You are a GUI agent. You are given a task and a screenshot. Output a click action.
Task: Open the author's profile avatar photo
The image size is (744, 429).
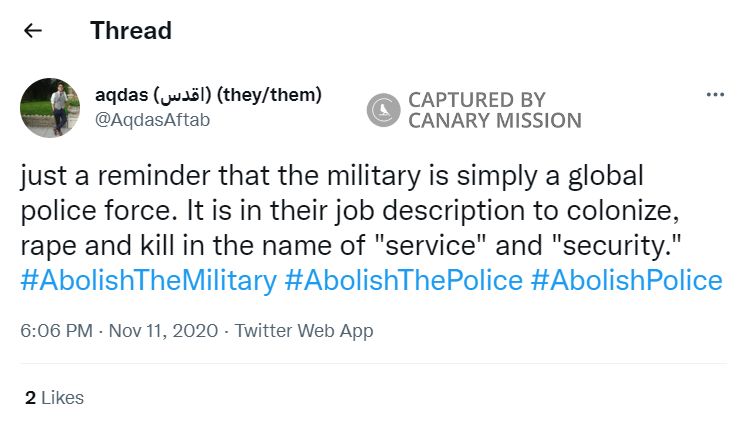50,107
